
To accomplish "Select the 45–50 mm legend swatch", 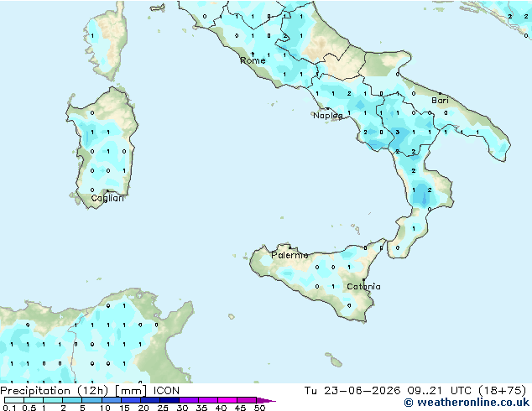I will coord(247,400).
